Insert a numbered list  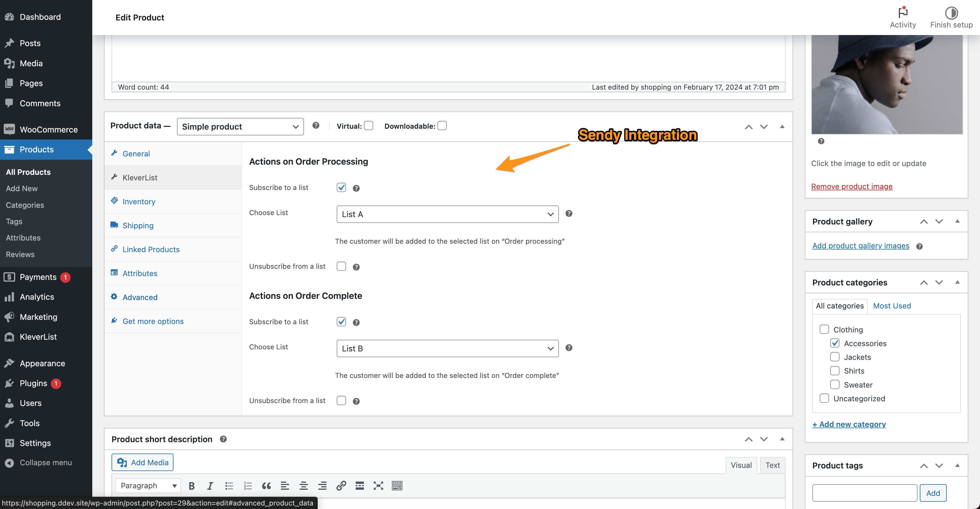point(248,485)
